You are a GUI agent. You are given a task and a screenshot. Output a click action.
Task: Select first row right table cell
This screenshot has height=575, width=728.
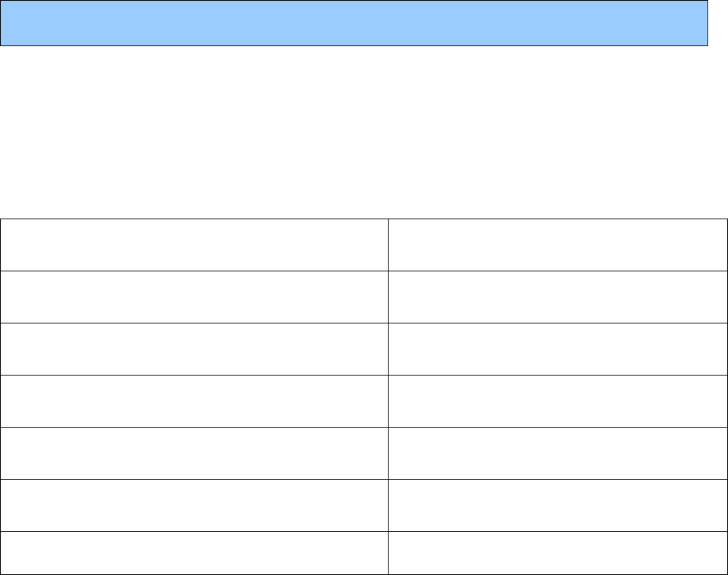point(558,245)
